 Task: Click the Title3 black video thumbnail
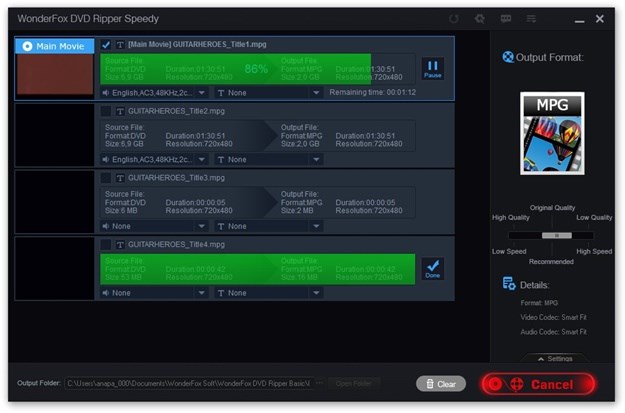(55, 202)
